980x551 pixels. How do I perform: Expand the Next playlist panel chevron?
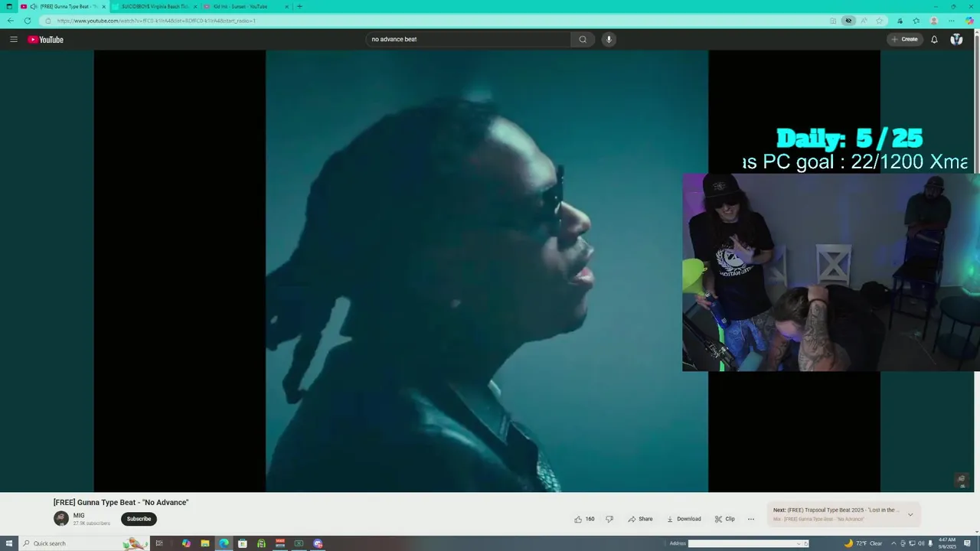coord(910,514)
